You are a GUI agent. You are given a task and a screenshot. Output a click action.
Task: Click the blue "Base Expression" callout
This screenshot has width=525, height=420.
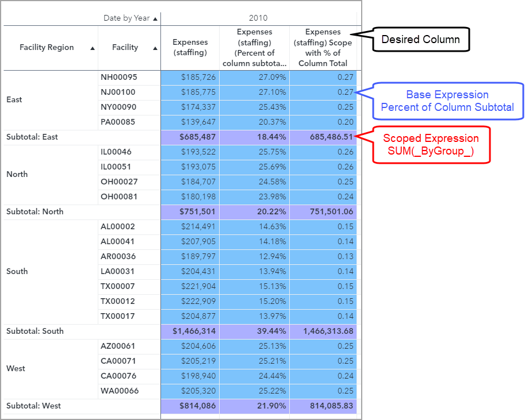point(447,101)
